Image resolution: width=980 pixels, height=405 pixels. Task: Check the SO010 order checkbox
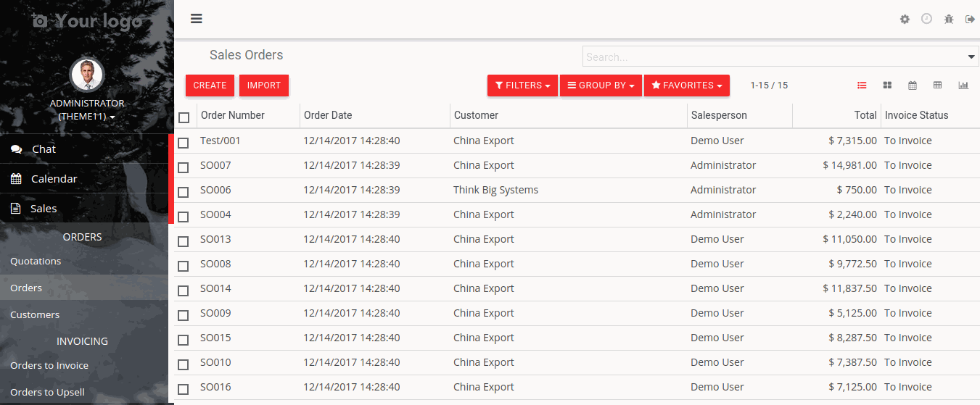click(184, 364)
